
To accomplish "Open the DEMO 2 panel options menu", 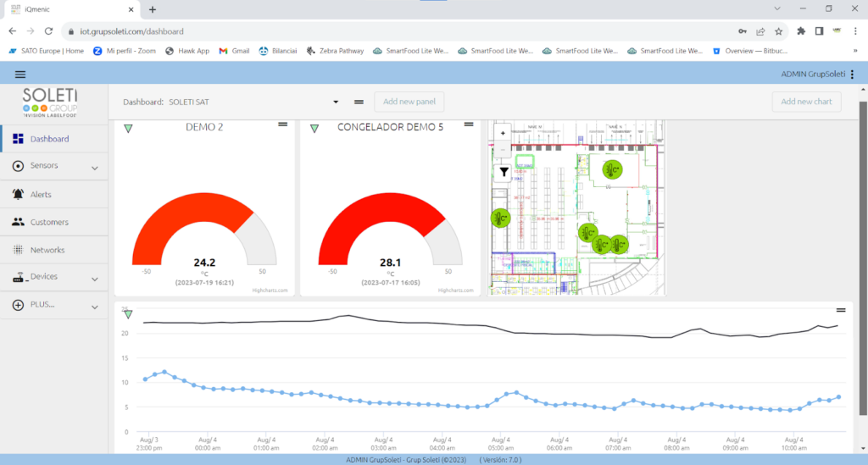I will [283, 125].
